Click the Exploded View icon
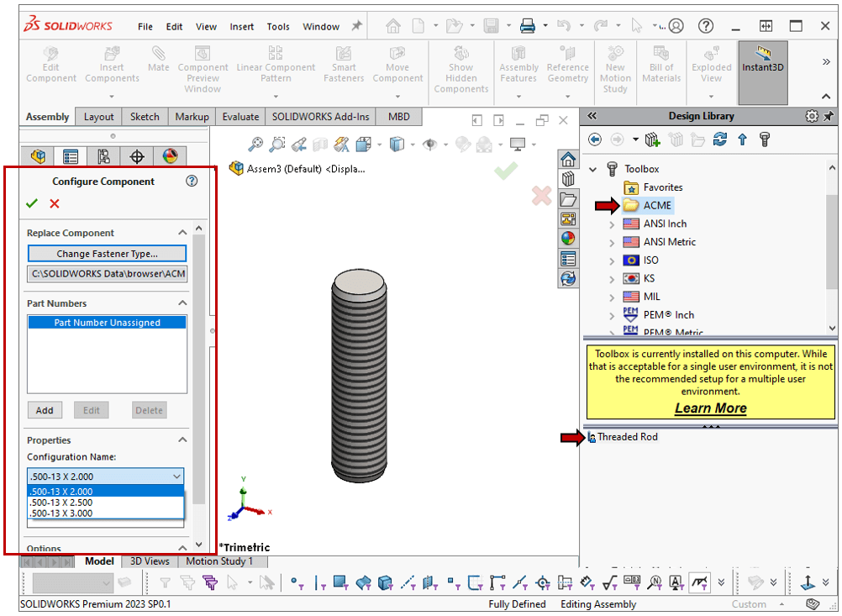 coord(711,63)
